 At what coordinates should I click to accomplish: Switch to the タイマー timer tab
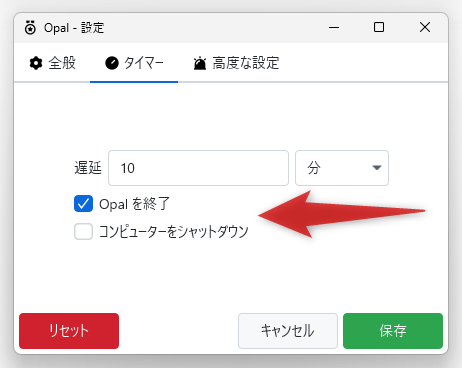point(134,63)
